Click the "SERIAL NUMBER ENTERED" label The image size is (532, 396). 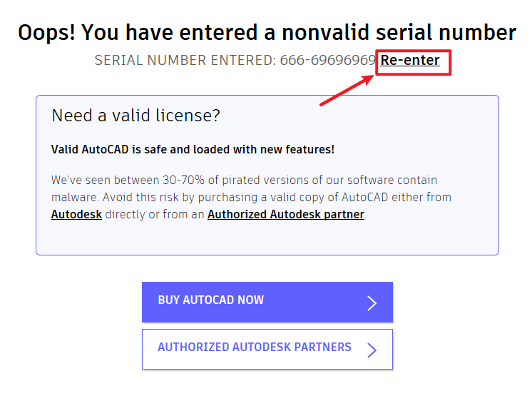tap(184, 61)
